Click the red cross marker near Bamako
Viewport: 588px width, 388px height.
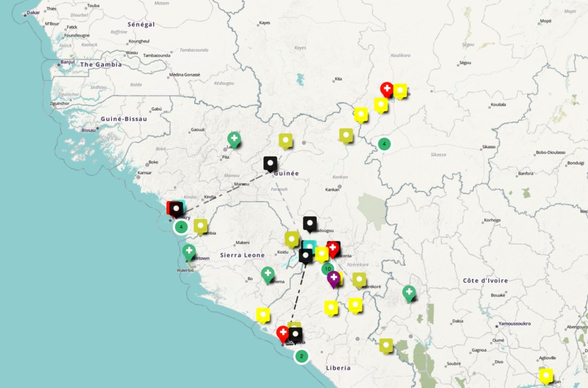387,89
